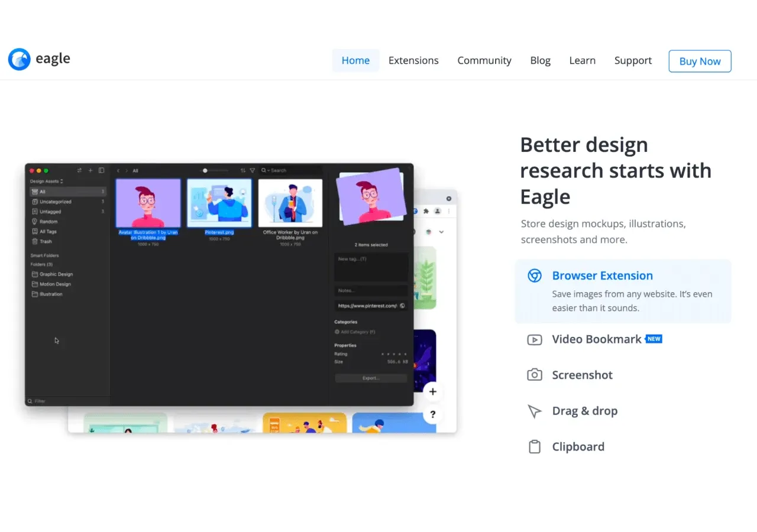Open the URL with the globe icon
This screenshot has height=532, width=757.
click(403, 306)
